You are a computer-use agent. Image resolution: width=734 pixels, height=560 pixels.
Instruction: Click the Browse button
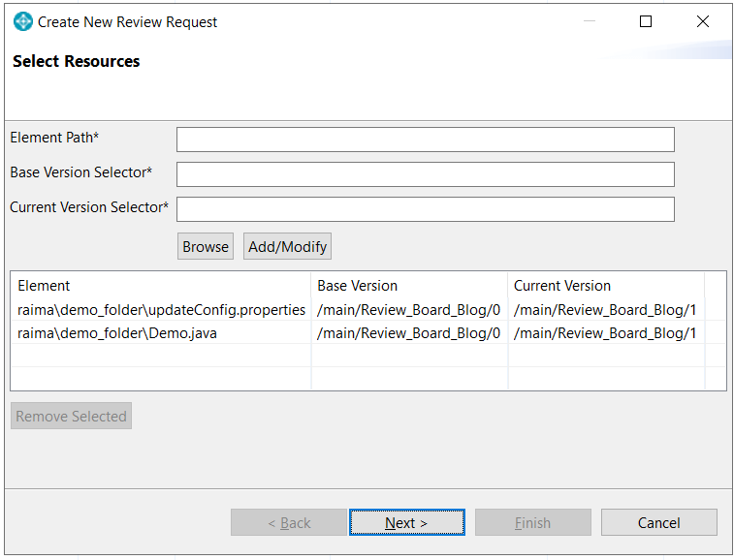pos(205,246)
